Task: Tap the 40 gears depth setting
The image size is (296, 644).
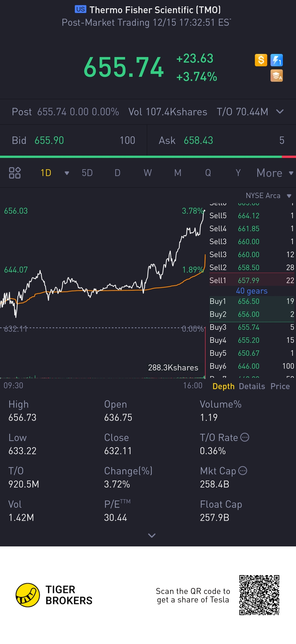Action: tap(252, 291)
